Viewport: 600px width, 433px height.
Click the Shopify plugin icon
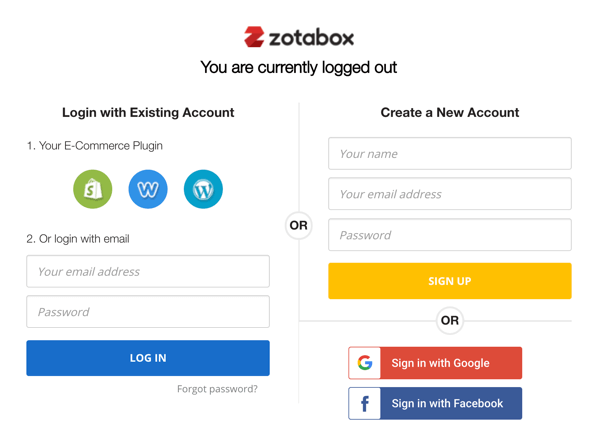[93, 189]
